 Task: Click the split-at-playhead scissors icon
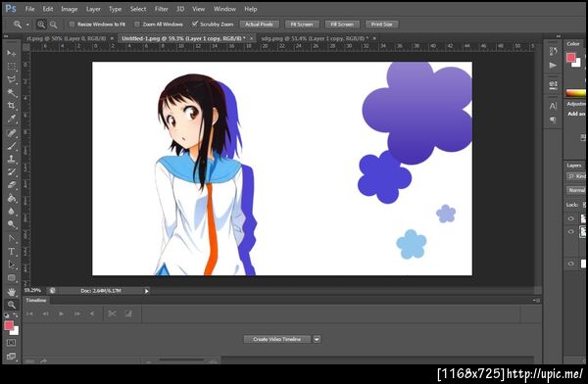(112, 313)
